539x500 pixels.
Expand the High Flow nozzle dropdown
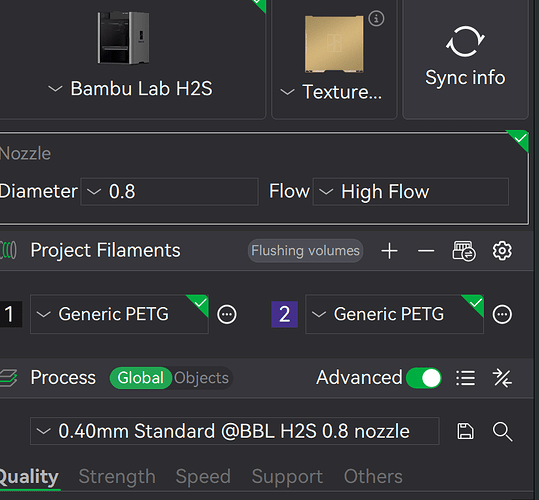click(x=410, y=191)
